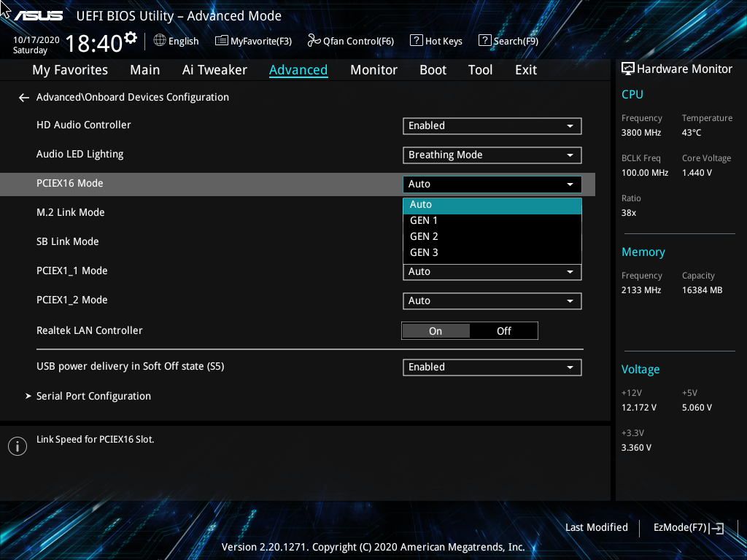Click the 43°C temperature value
747x560 pixels.
692,133
